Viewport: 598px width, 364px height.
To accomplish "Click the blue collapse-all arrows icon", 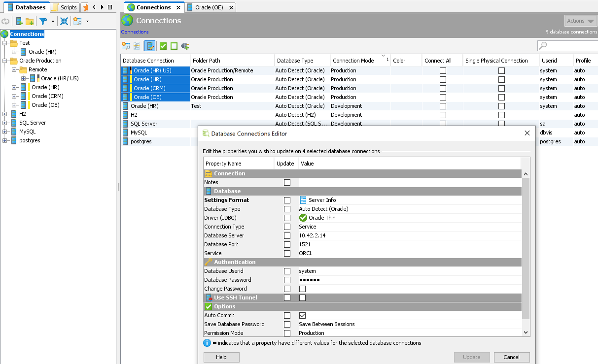I will [x=64, y=21].
